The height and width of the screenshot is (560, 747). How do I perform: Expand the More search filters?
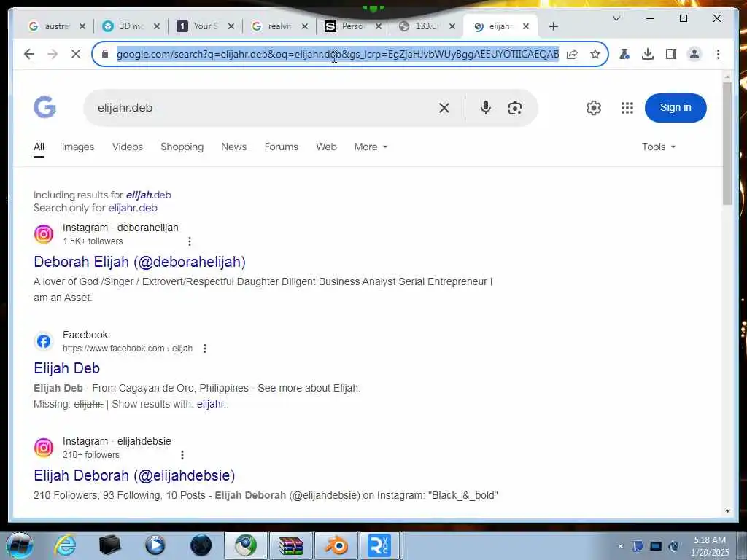point(371,147)
